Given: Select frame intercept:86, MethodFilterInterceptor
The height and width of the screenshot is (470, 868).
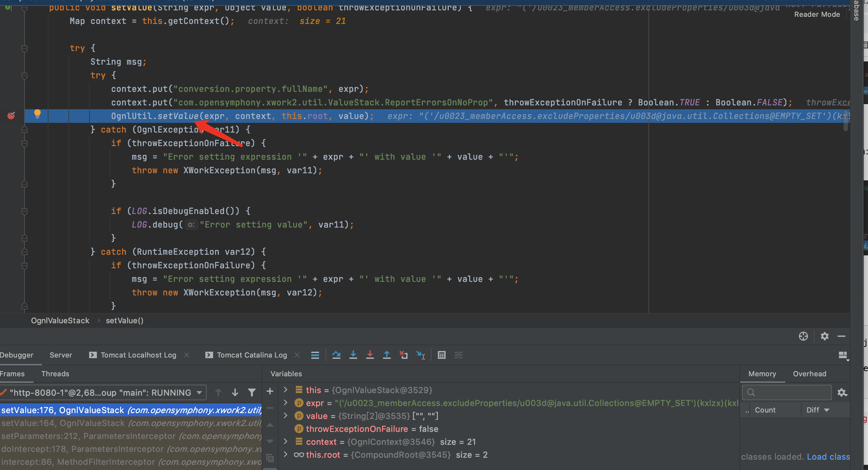Looking at the screenshot, I should (131, 462).
